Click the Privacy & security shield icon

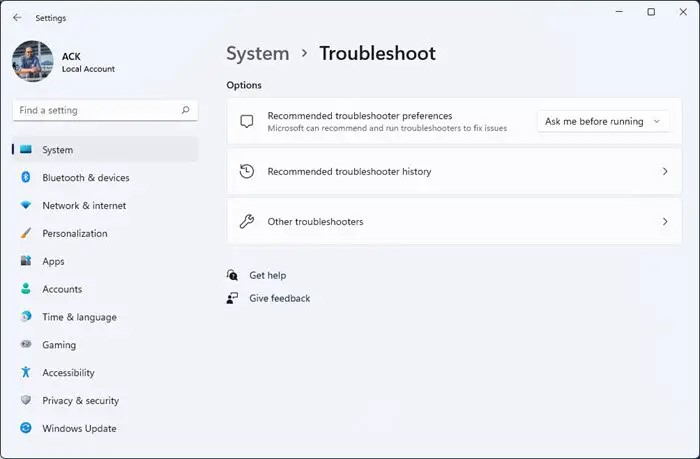26,401
